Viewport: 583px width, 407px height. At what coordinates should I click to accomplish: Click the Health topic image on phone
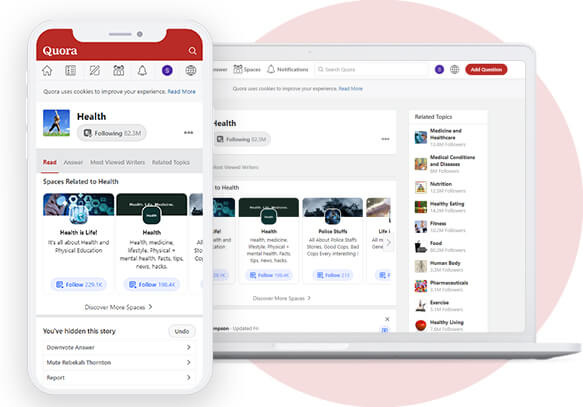click(x=56, y=123)
